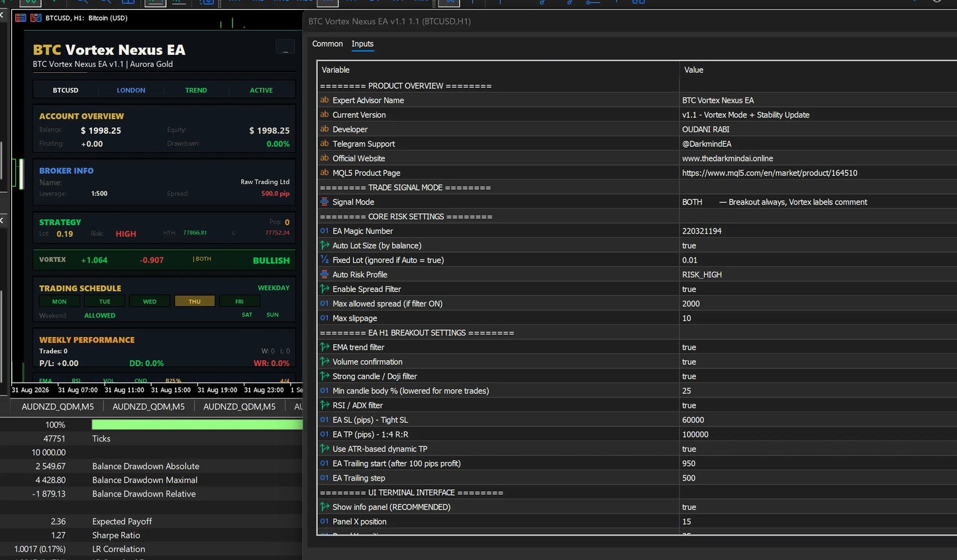The height and width of the screenshot is (560, 957).
Task: Click the green 100% progress bar
Action: point(197,425)
